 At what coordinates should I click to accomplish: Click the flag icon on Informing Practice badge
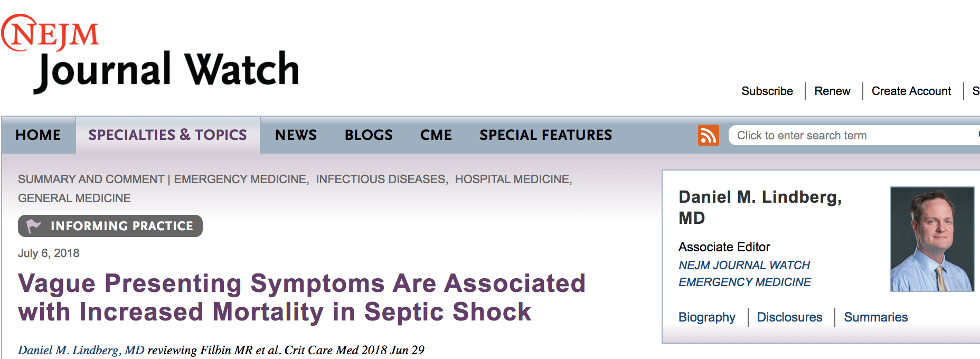(33, 226)
